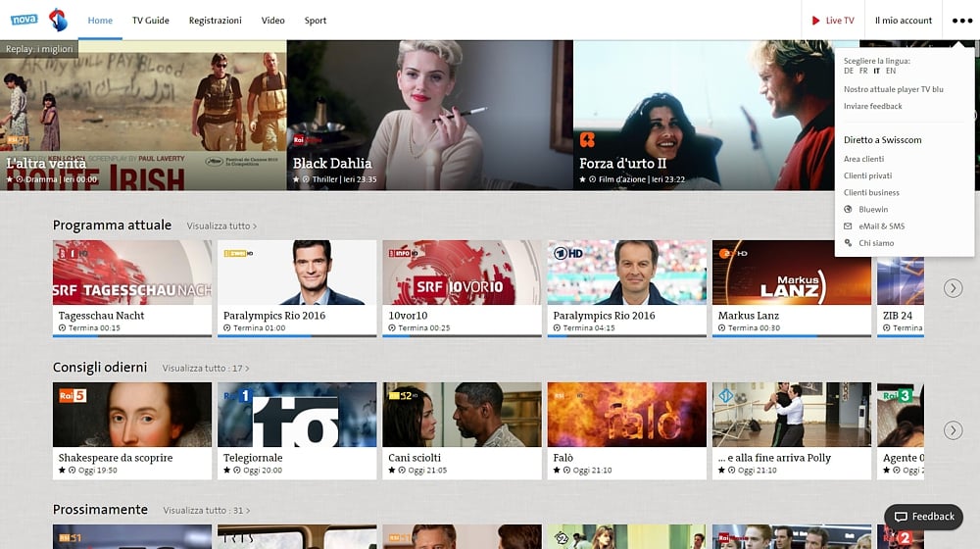Click clock icon on Markus Lanz
This screenshot has height=549, width=980.
(722, 327)
